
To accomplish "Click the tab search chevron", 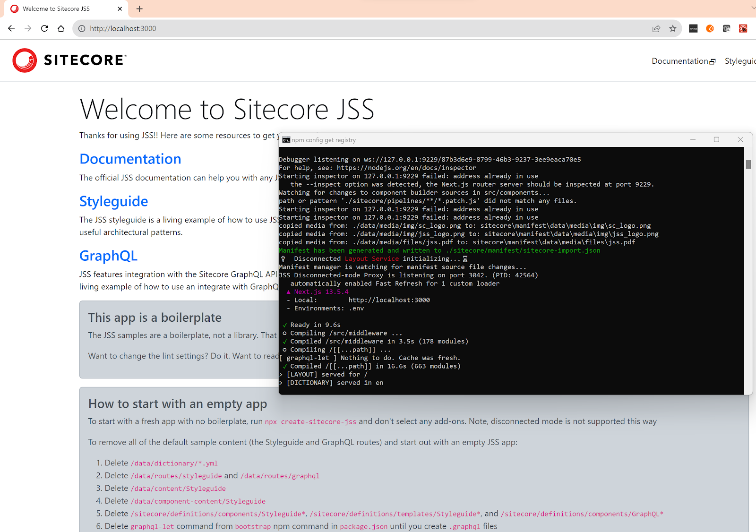I will pos(753,8).
